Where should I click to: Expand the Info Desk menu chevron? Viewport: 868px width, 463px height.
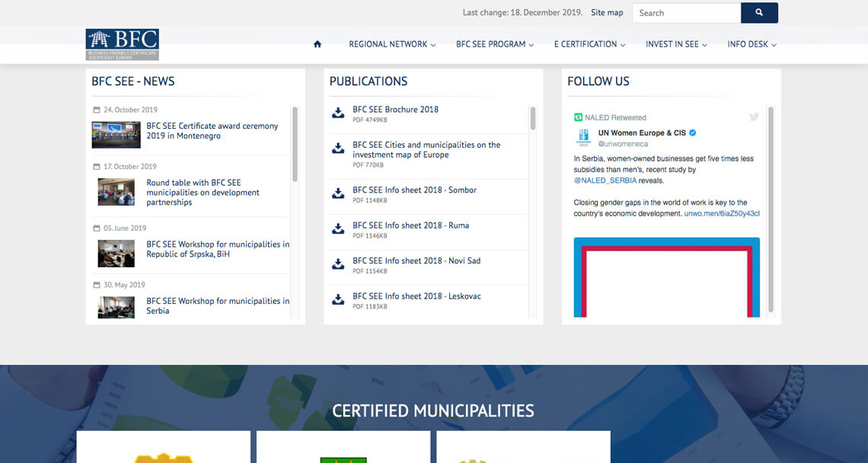[x=774, y=45]
